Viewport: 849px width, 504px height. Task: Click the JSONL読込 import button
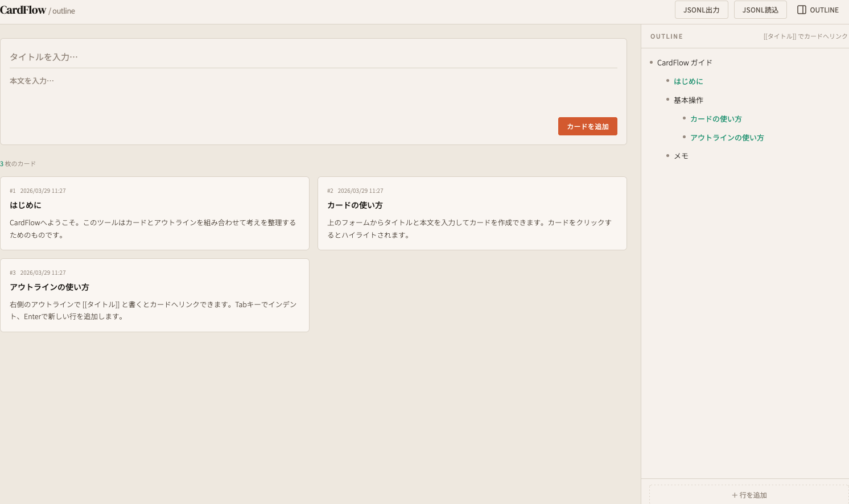click(x=760, y=10)
